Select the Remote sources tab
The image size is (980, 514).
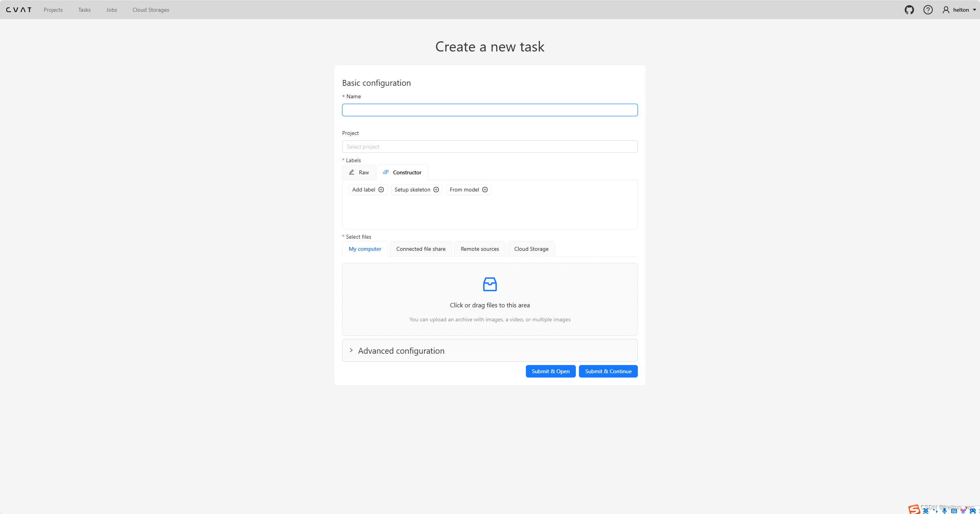pyautogui.click(x=479, y=249)
